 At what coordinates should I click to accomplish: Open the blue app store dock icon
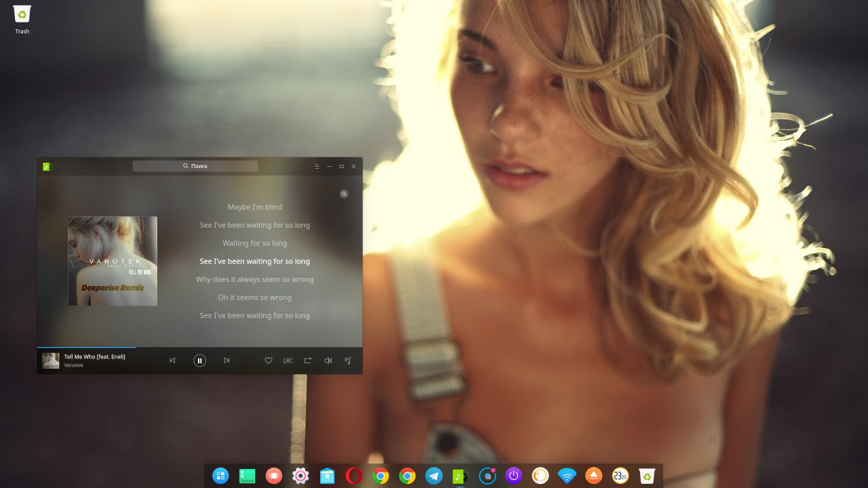pyautogui.click(x=328, y=476)
